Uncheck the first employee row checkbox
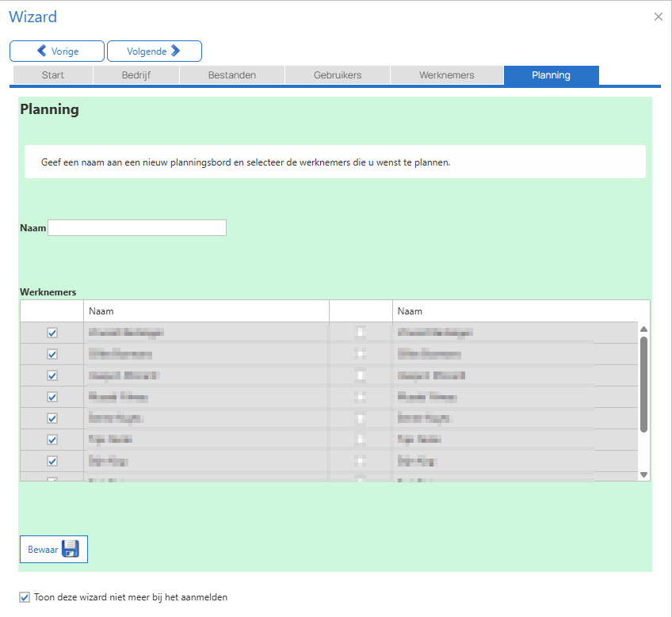This screenshot has width=672, height=617. pos(52,333)
